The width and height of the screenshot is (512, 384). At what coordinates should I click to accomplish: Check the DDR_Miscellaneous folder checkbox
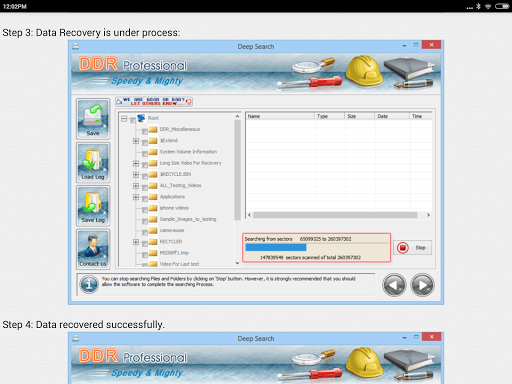pyautogui.click(x=145, y=131)
